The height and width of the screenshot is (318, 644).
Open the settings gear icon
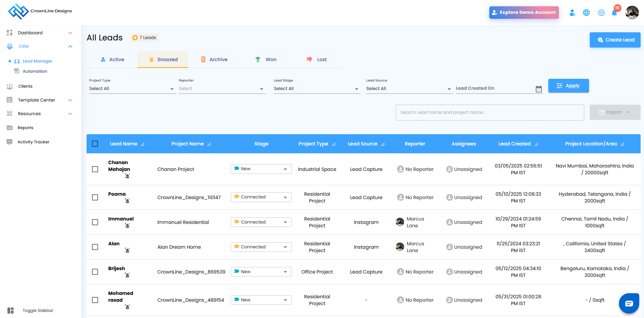pyautogui.click(x=601, y=13)
